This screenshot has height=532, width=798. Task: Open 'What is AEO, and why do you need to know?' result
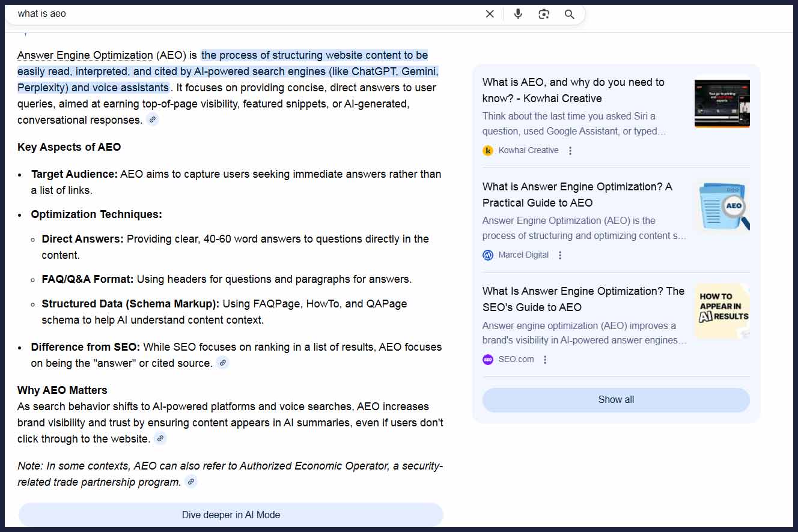point(573,90)
